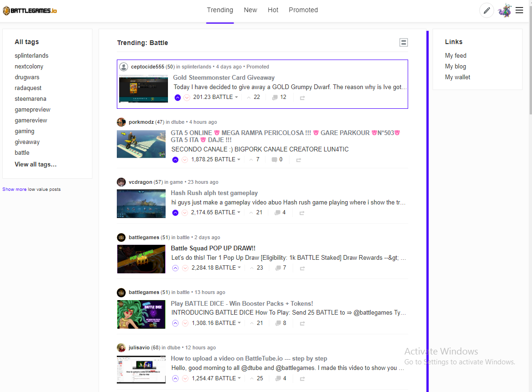Screen dimensions: 532x392
Task: Select the steemarena tag
Action: tap(30, 99)
